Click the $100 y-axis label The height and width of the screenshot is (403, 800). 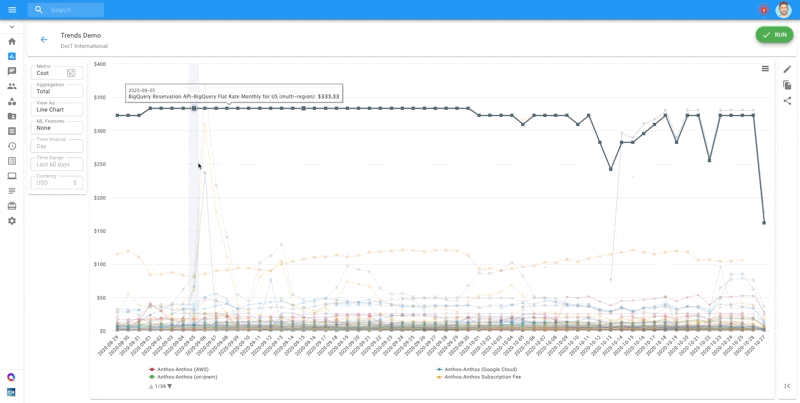pos(100,264)
